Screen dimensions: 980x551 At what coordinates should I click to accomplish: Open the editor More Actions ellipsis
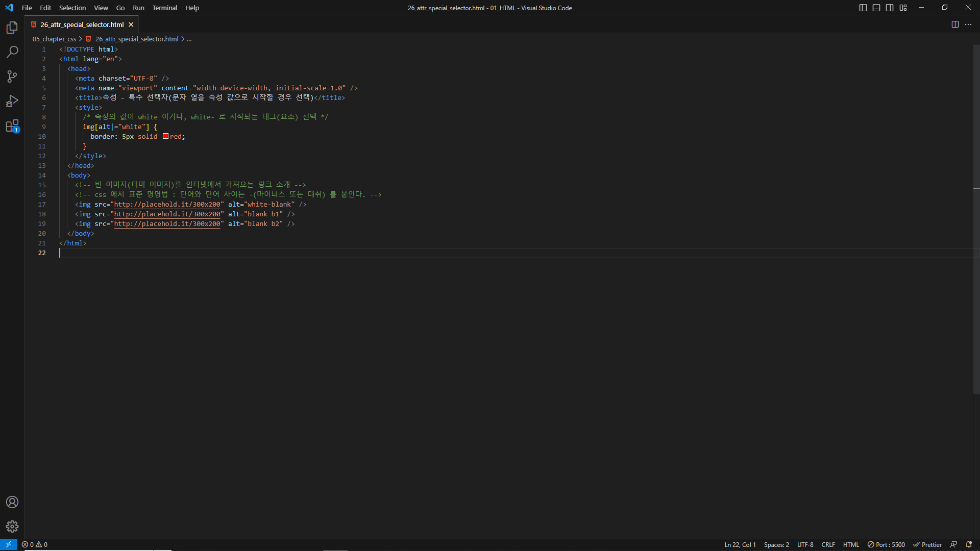pos(968,24)
